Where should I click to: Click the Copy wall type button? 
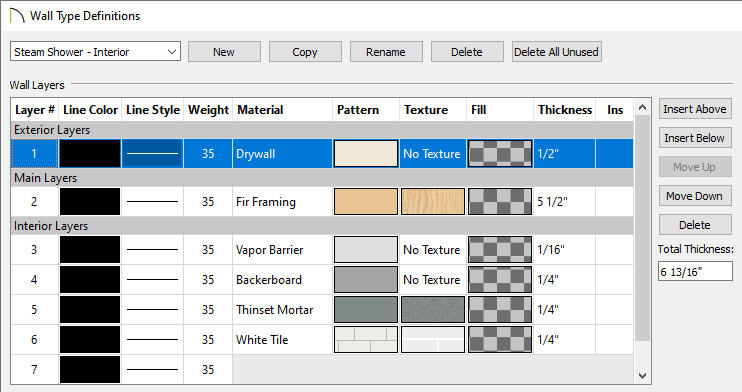[305, 52]
